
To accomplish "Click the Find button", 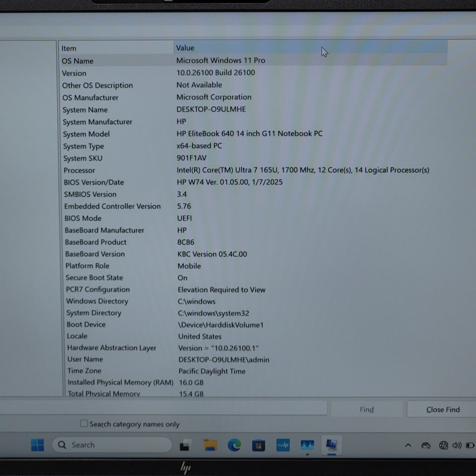I will point(367,409).
